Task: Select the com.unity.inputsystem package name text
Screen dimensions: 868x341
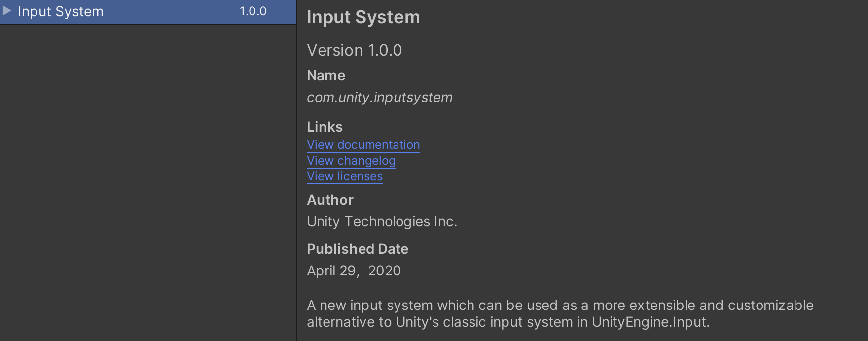Action: coord(379,98)
